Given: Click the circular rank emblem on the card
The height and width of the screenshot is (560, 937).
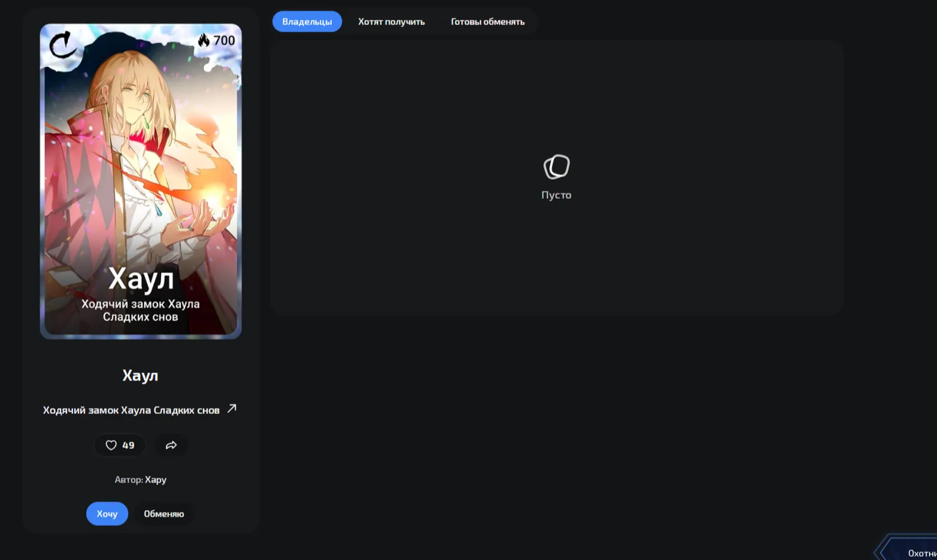Looking at the screenshot, I should [x=63, y=45].
